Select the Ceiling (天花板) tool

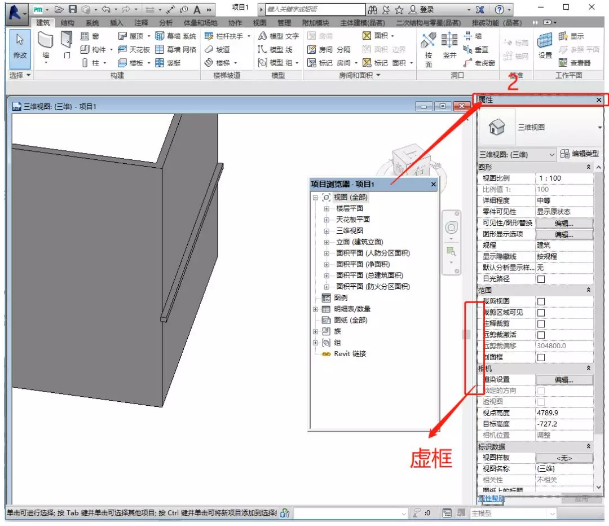click(x=134, y=50)
